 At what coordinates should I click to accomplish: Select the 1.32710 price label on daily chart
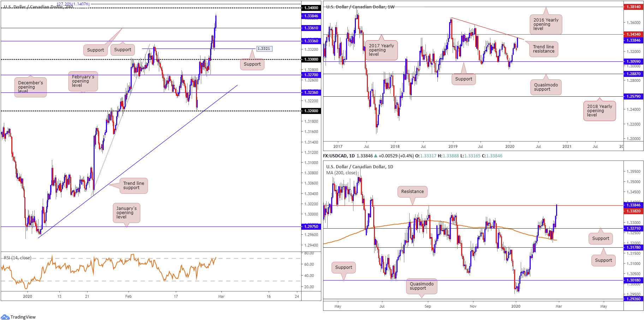(x=633, y=228)
